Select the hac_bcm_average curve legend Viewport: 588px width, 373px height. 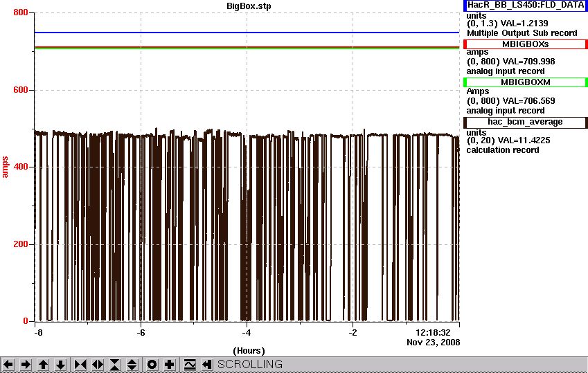(x=526, y=122)
